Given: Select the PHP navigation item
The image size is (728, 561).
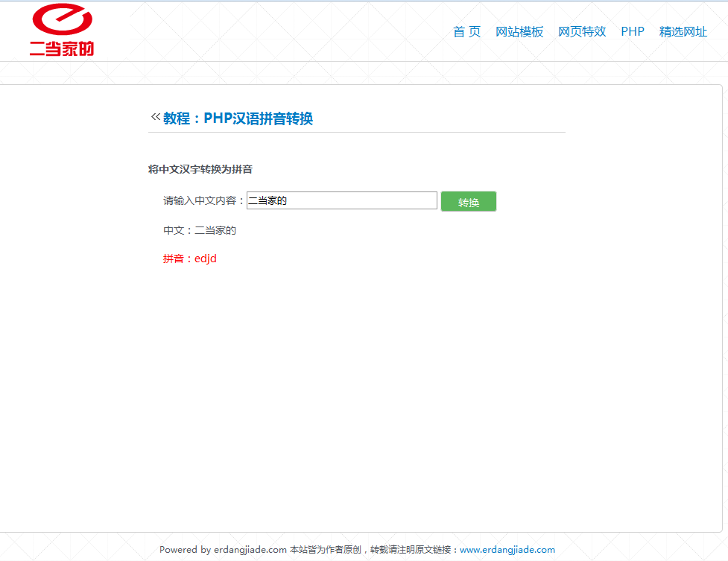Looking at the screenshot, I should [633, 31].
